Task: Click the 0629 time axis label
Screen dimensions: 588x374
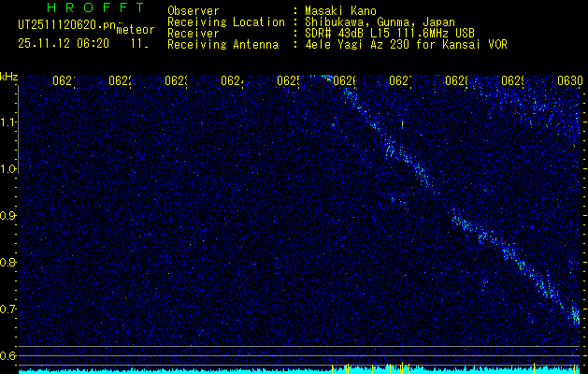Action: (x=512, y=81)
